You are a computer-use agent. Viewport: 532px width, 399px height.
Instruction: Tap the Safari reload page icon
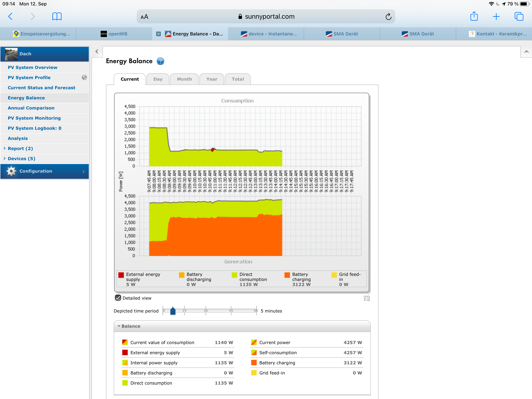(388, 17)
